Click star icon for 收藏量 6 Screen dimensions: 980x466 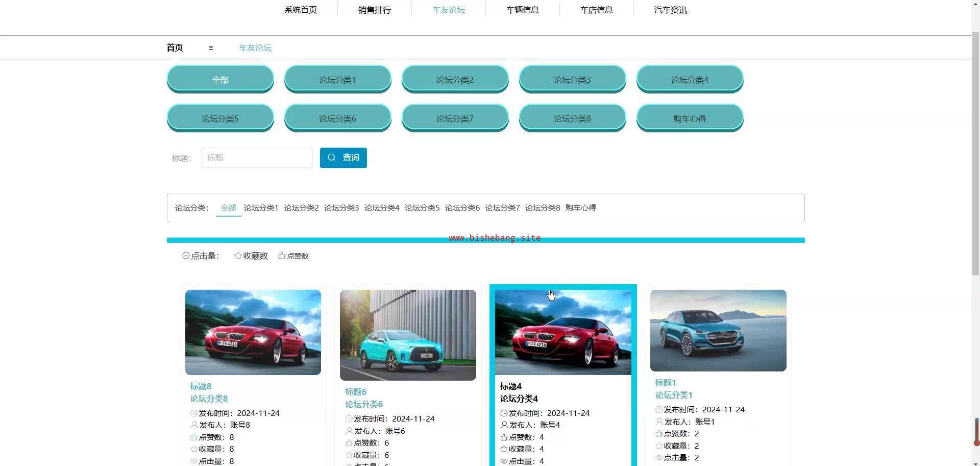pyautogui.click(x=349, y=455)
